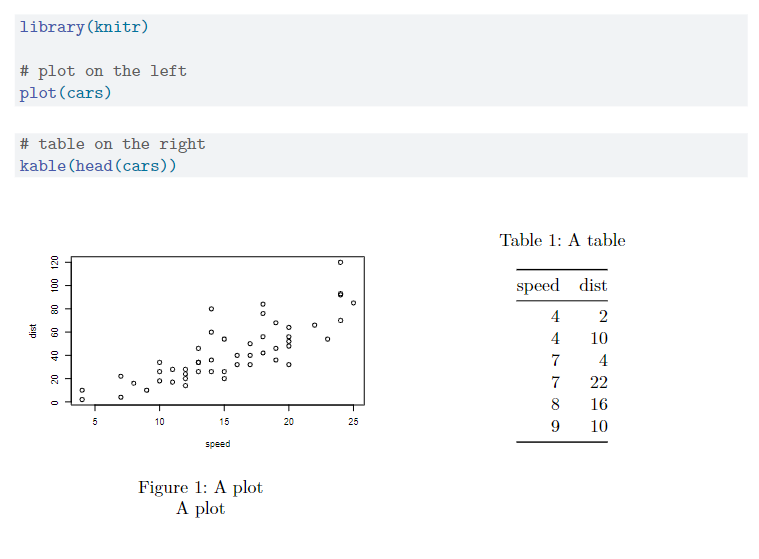
Task: Click the highest data point in the scatter plot
Action: point(340,262)
